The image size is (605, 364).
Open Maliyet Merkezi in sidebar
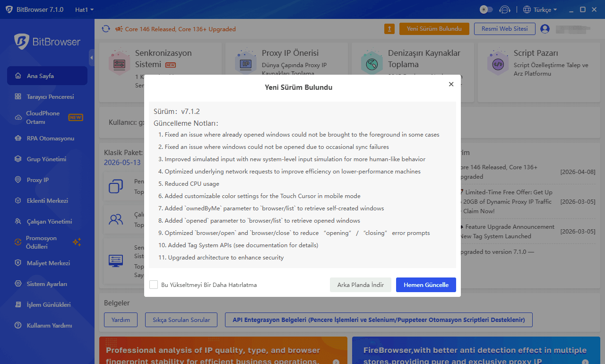click(x=47, y=263)
